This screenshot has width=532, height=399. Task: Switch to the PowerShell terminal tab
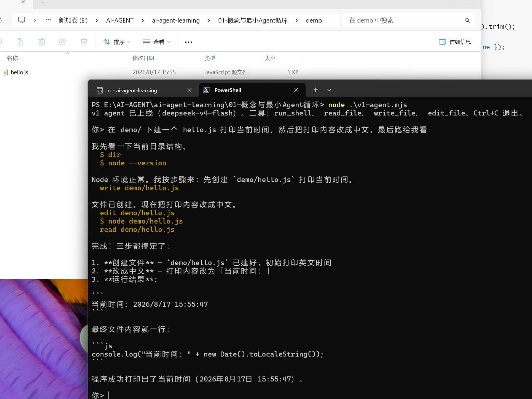click(252, 90)
